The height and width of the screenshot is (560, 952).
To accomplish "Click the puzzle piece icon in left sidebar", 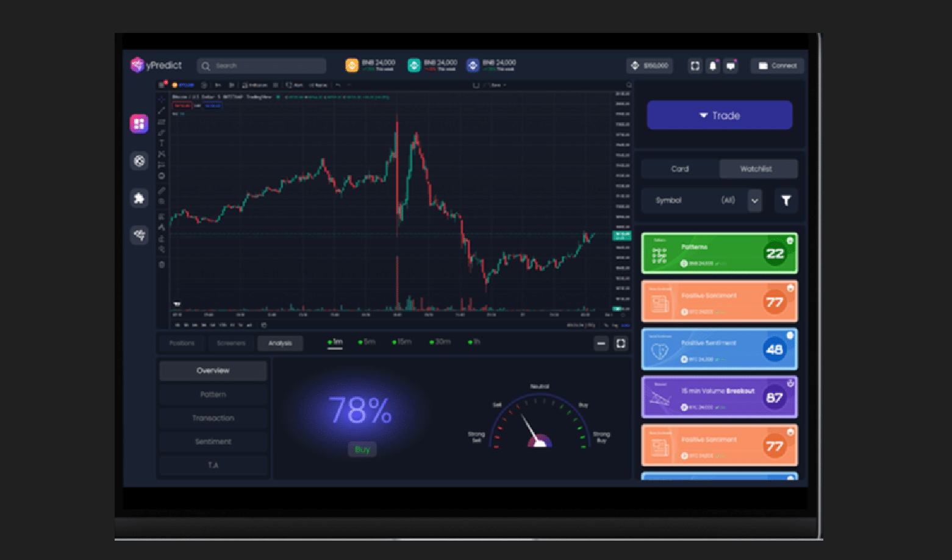I will (x=139, y=198).
